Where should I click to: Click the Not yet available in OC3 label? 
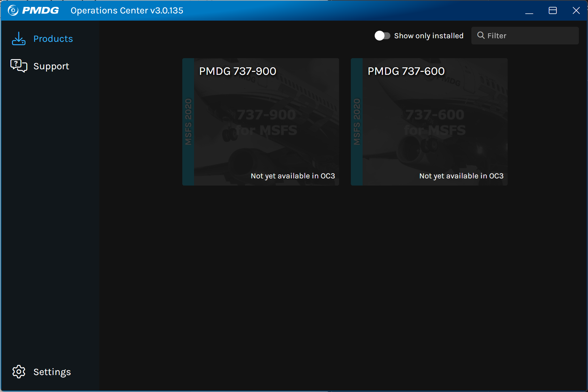tap(292, 175)
